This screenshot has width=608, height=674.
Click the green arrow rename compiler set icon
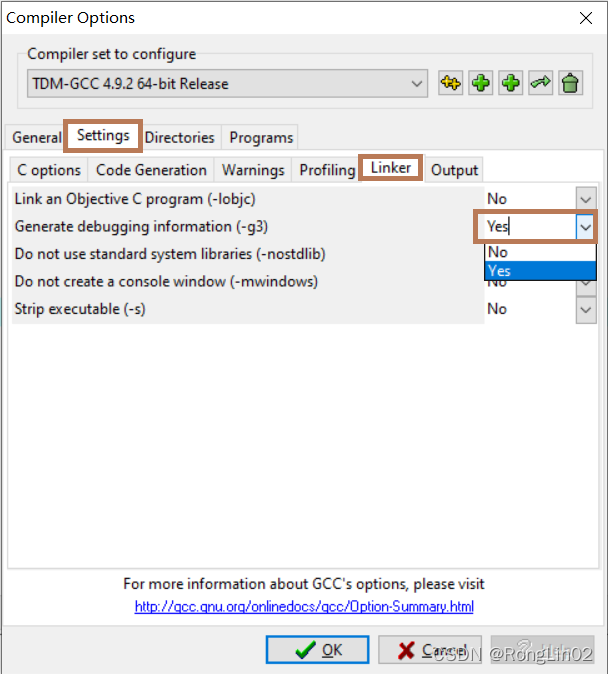tap(540, 83)
